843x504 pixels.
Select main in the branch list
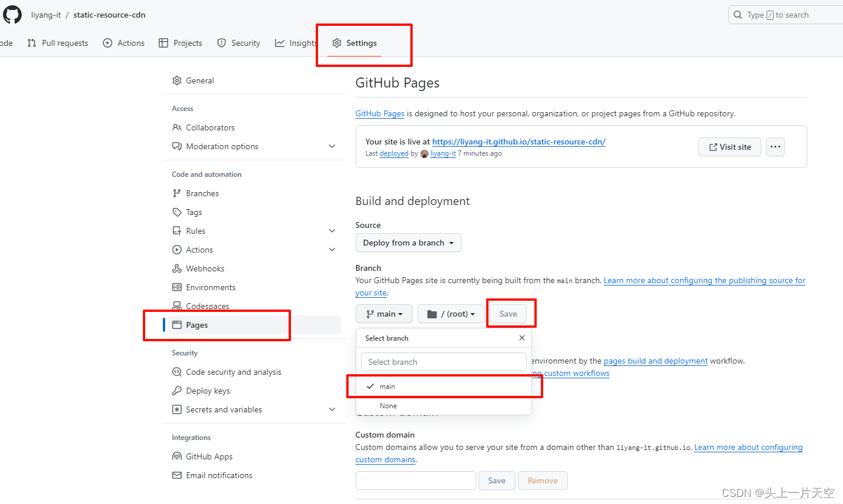pyautogui.click(x=444, y=387)
